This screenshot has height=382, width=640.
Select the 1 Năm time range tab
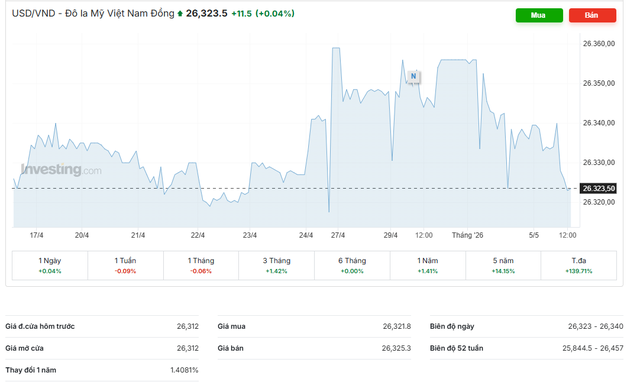[x=427, y=265]
